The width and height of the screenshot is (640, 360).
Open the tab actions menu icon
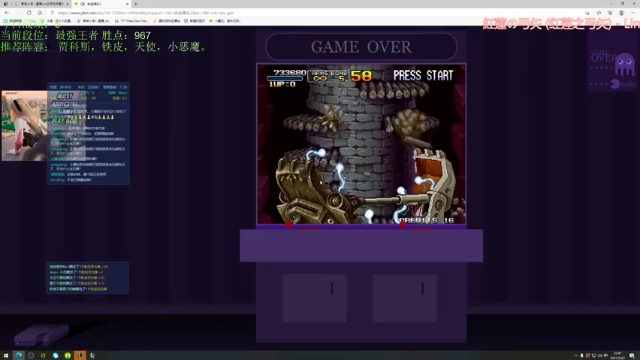(6, 4)
